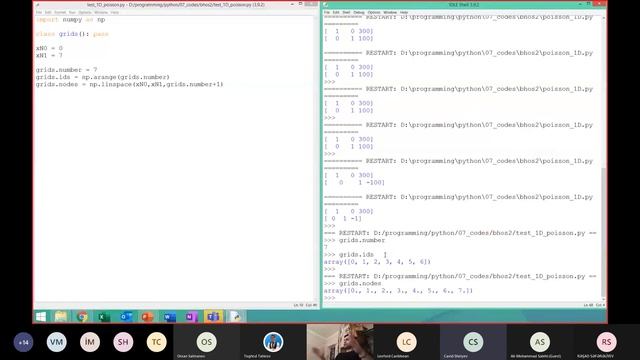Open the Window menu in the IDLE Shell
640x360 pixels.
(390, 13)
